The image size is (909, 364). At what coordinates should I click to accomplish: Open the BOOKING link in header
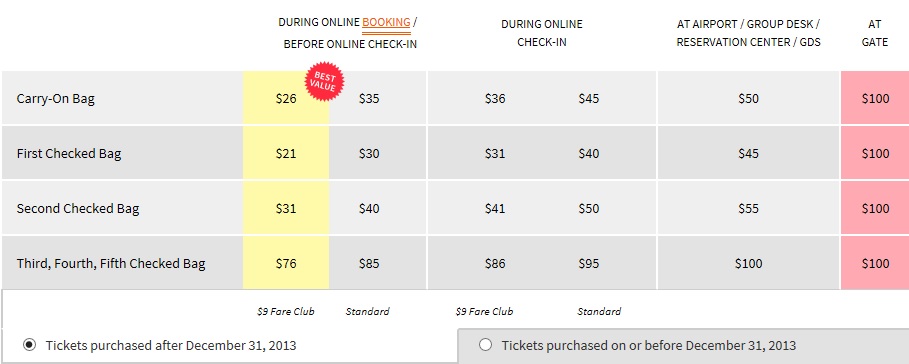pyautogui.click(x=386, y=23)
